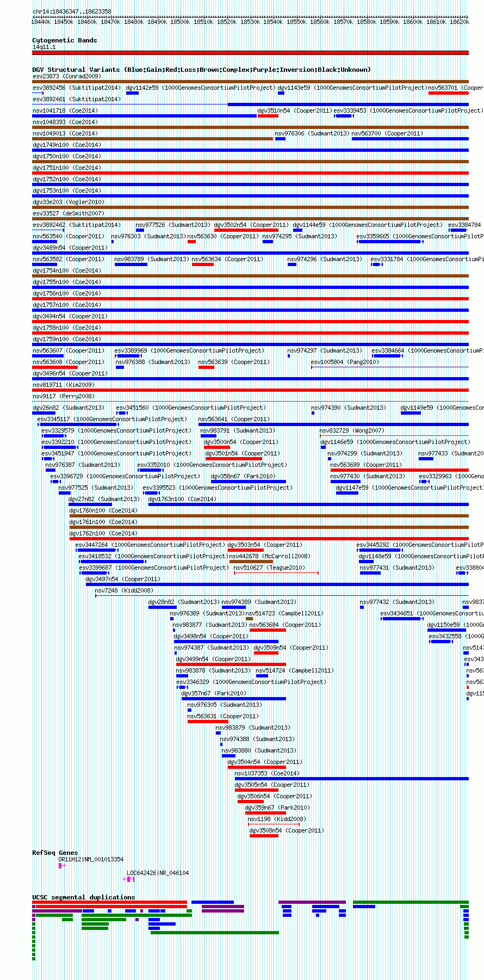Click the 14q11.1 band label
The width and height of the screenshot is (484, 980).
tap(44, 47)
